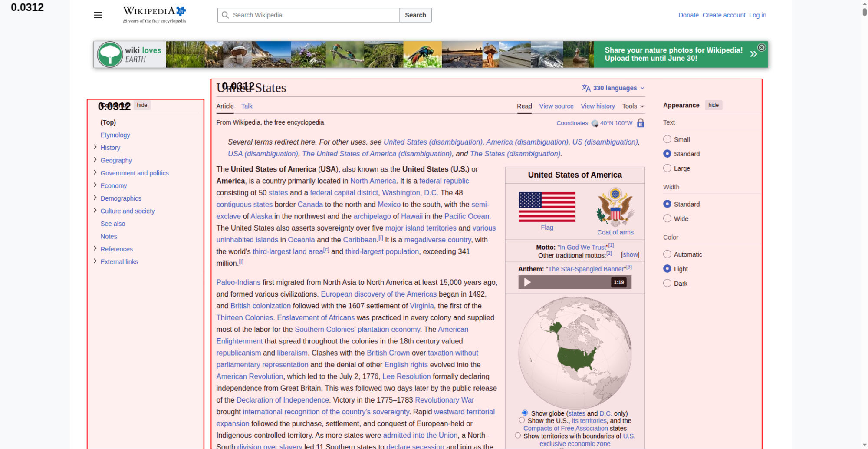The image size is (868, 449).
Task: Dismiss the Wiki Loves Earth banner
Action: click(x=761, y=47)
